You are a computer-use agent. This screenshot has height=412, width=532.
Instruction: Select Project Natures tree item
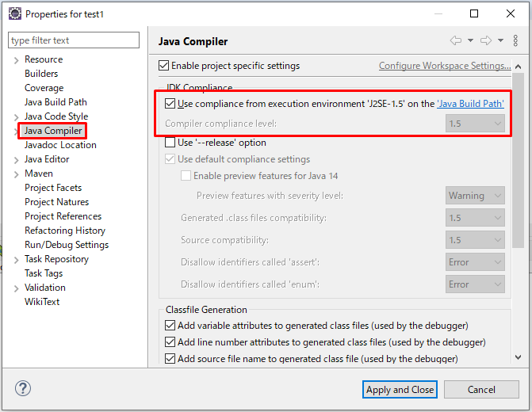(56, 202)
